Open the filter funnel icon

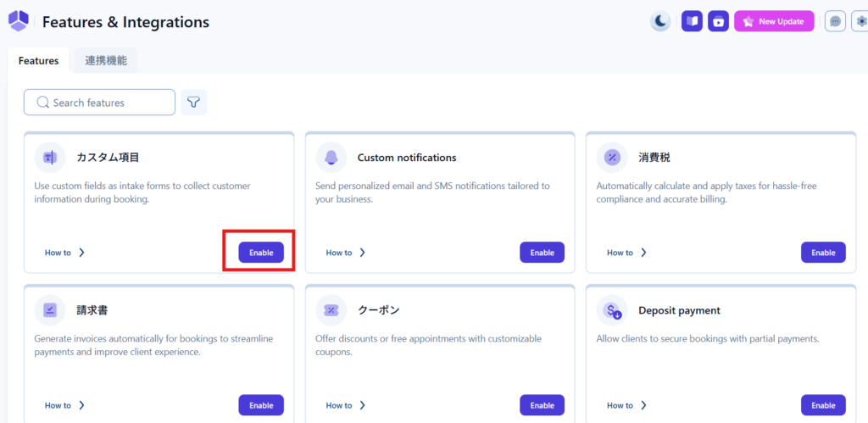194,103
